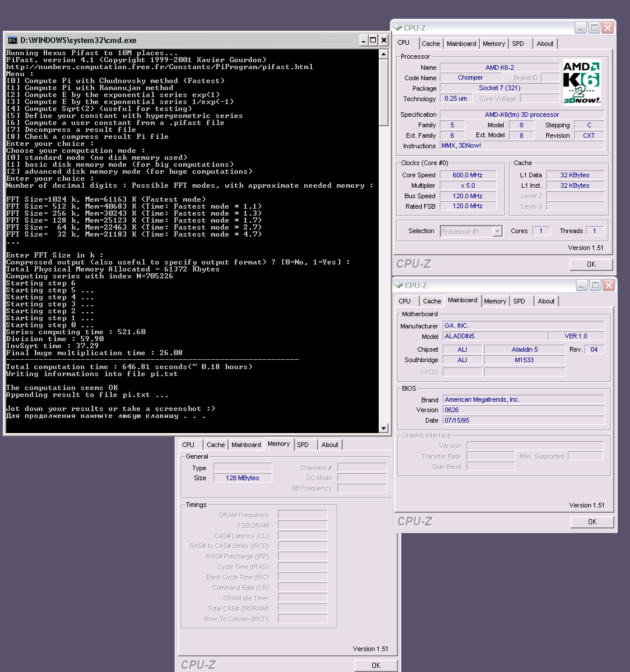Open Memory tab in Mainboard CPU-Z window

pos(495,301)
